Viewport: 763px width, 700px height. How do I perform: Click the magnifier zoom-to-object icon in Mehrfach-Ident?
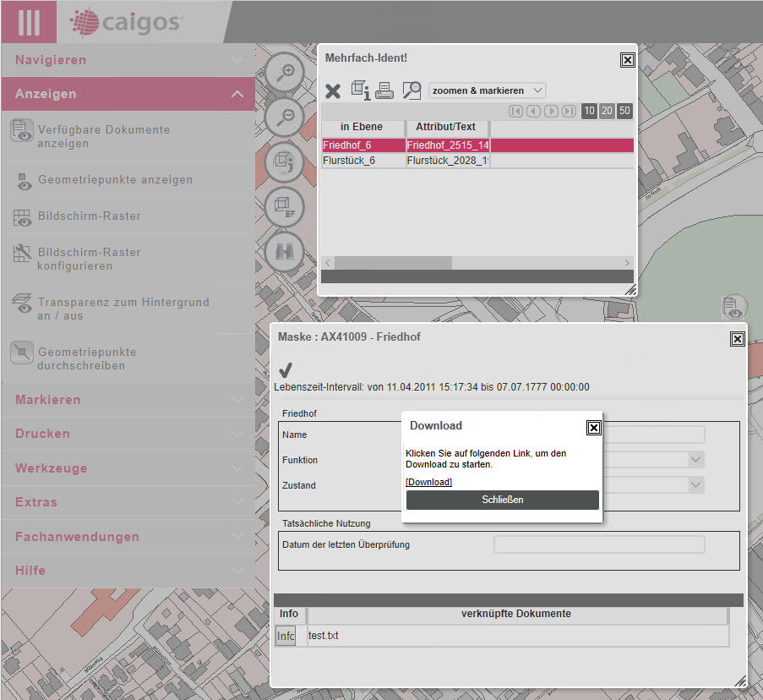tap(411, 90)
